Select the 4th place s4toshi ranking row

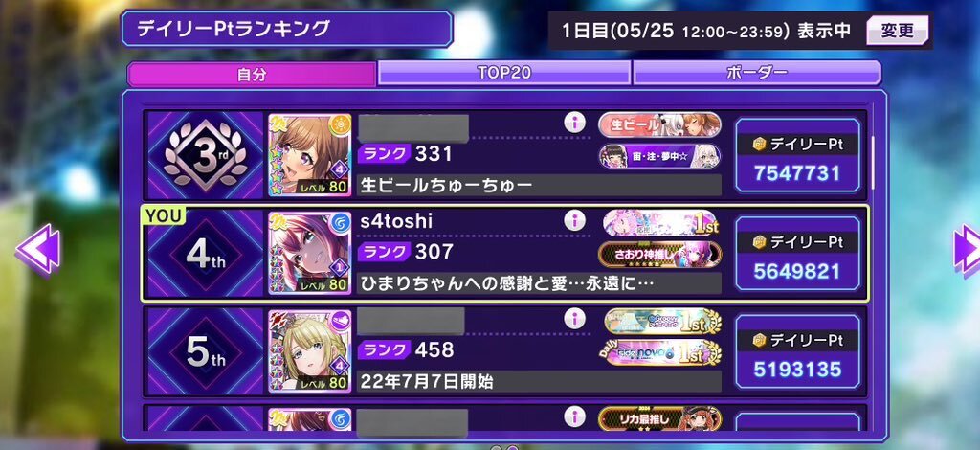[505, 253]
